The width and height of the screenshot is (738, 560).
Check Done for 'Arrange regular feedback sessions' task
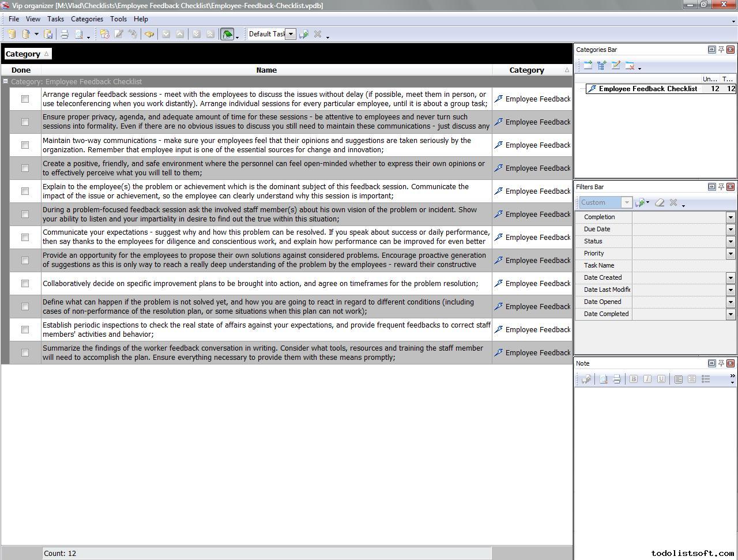(x=25, y=99)
